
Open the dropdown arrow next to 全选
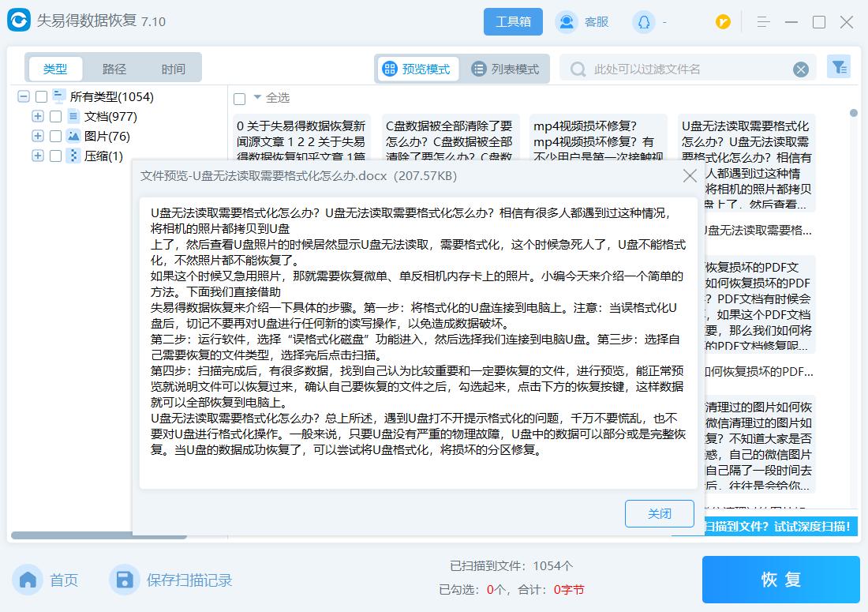(258, 97)
